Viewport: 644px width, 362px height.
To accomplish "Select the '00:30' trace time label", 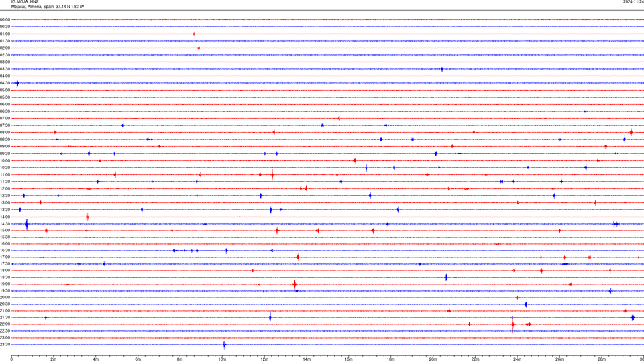I will tap(5, 27).
